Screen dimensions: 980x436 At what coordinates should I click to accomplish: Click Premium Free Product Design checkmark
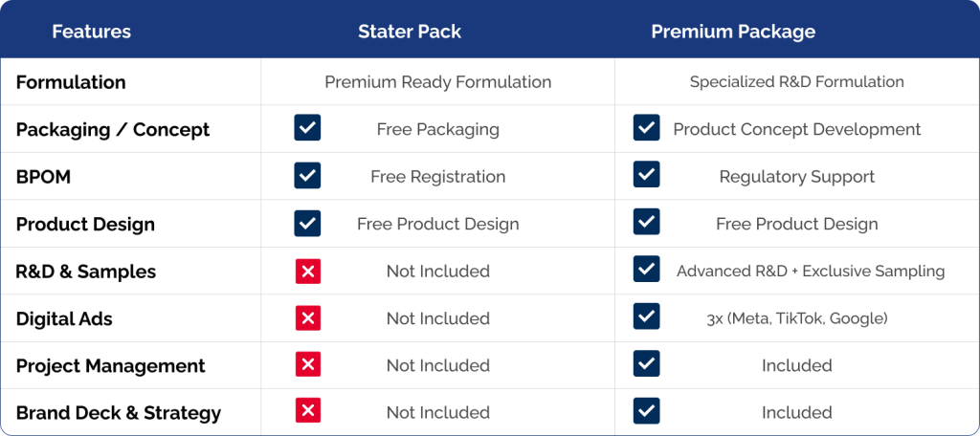646,223
